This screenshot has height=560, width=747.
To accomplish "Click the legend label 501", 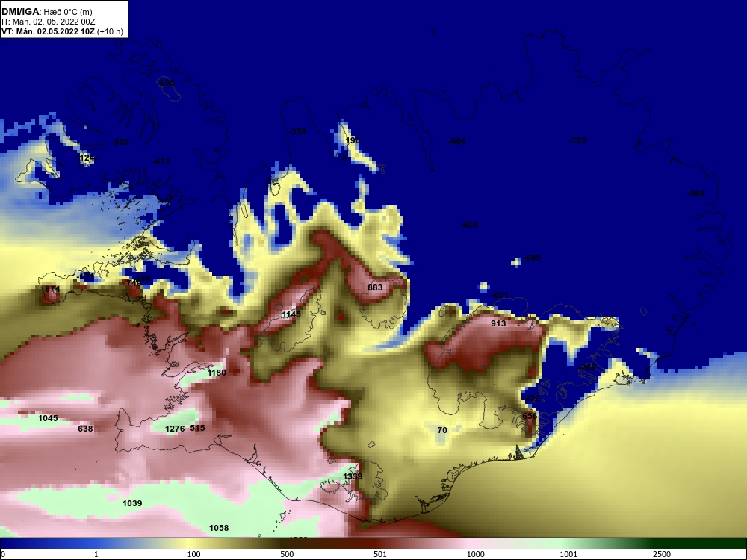I will pyautogui.click(x=380, y=554).
